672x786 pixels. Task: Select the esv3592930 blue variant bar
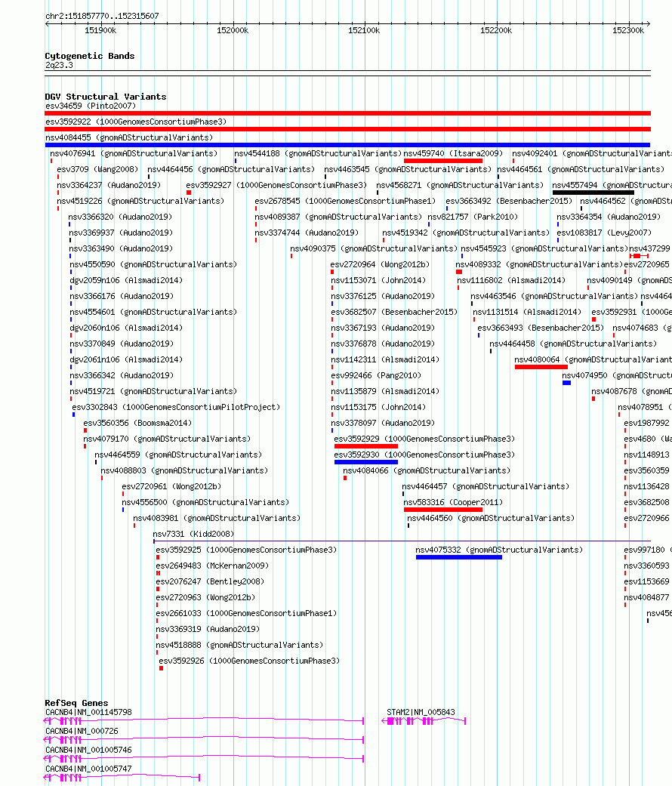coord(365,462)
